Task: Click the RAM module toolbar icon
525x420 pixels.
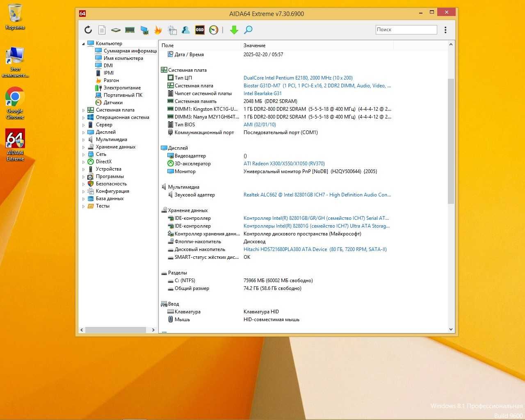Action: click(x=130, y=30)
